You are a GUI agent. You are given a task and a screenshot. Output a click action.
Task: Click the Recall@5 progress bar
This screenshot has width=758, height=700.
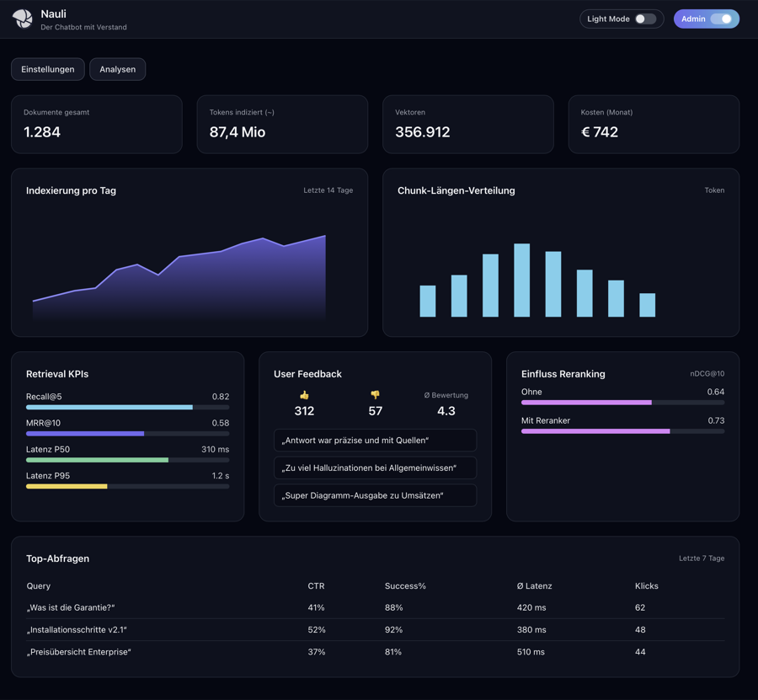(127, 407)
